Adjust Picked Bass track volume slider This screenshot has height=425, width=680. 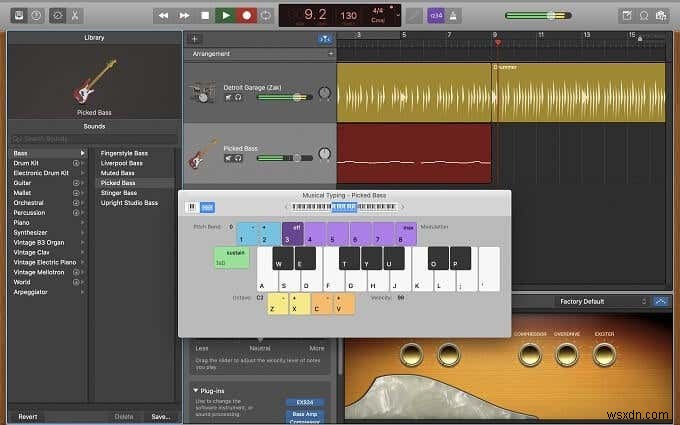pos(284,158)
